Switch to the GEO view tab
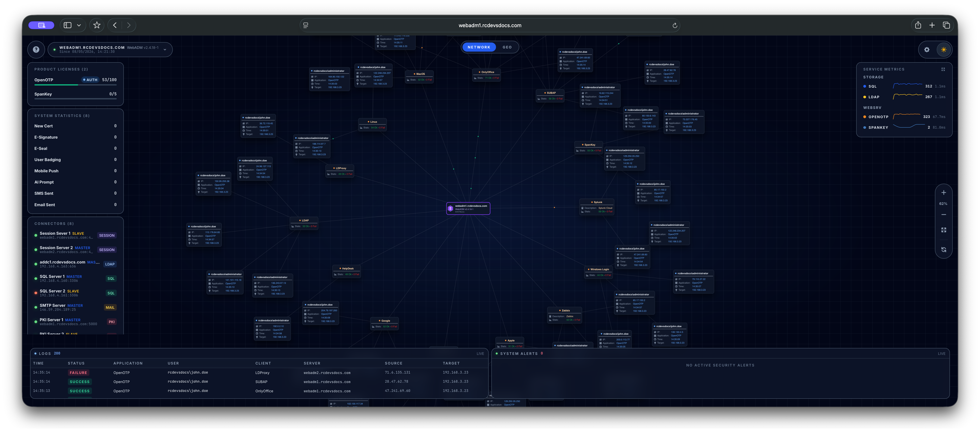Viewport: 980px width, 436px height. (x=507, y=47)
